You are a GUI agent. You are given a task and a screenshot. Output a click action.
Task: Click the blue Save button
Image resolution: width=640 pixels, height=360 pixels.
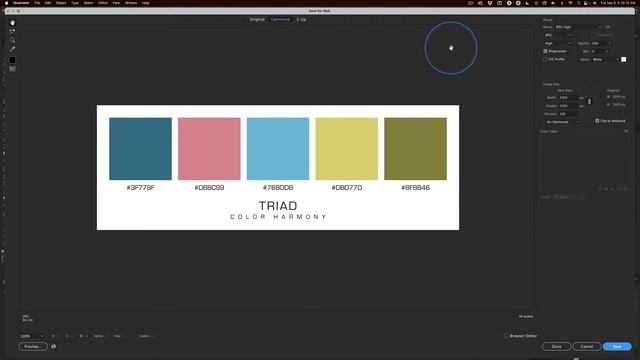tap(617, 347)
